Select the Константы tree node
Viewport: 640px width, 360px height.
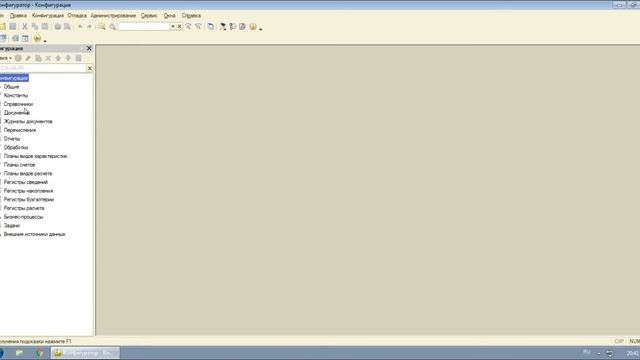(16, 96)
